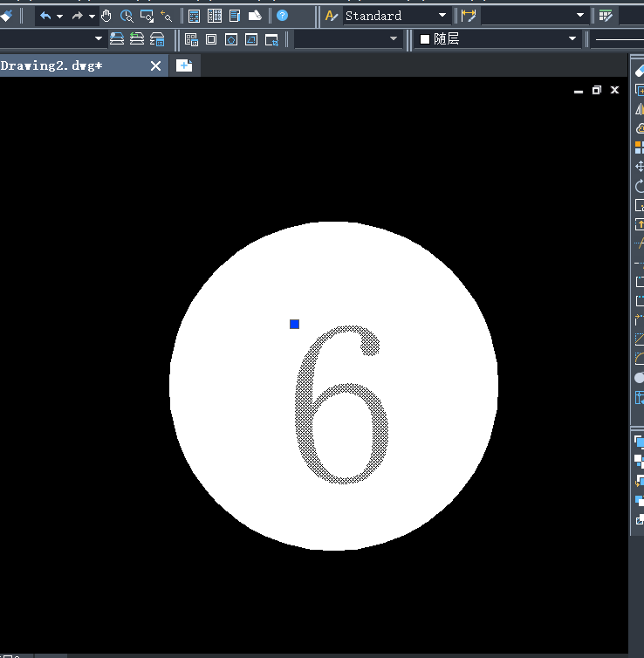Add a new drawing tab
644x658 pixels.
coord(184,65)
